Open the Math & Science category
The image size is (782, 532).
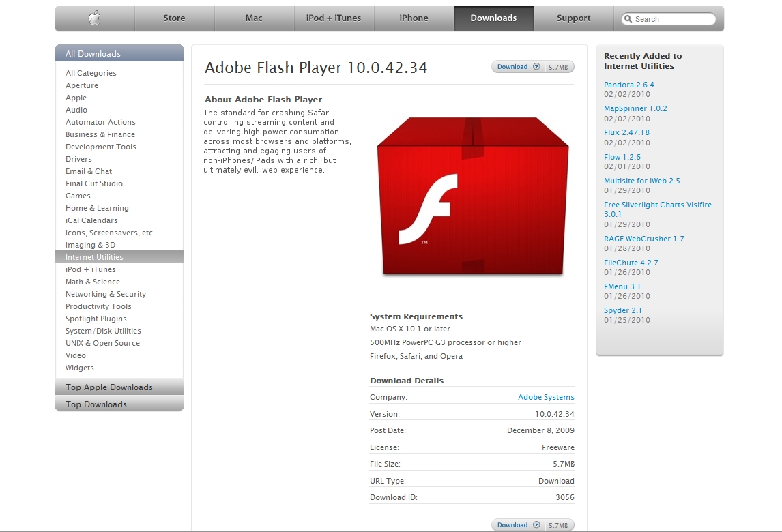click(x=93, y=282)
